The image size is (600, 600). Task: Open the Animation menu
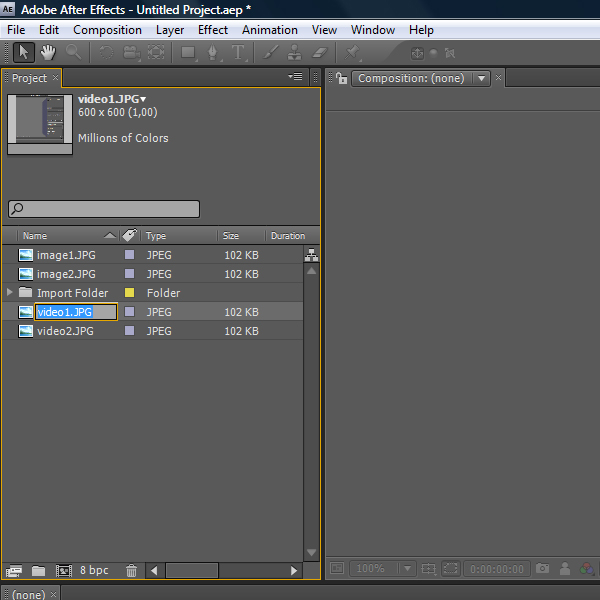coord(270,30)
